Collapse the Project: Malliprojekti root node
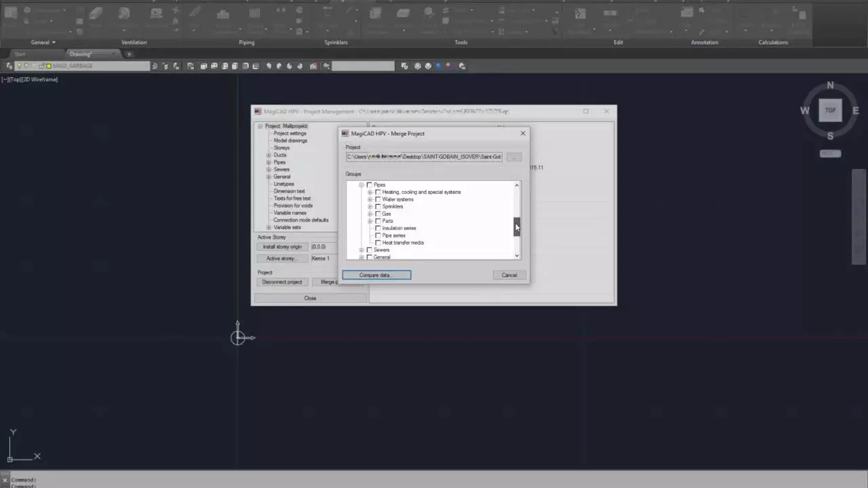Viewport: 868px width, 488px height. tap(260, 126)
